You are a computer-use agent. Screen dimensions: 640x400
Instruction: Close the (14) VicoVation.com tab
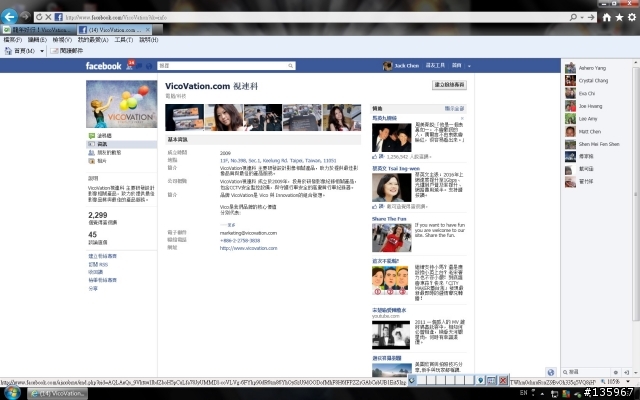148,29
